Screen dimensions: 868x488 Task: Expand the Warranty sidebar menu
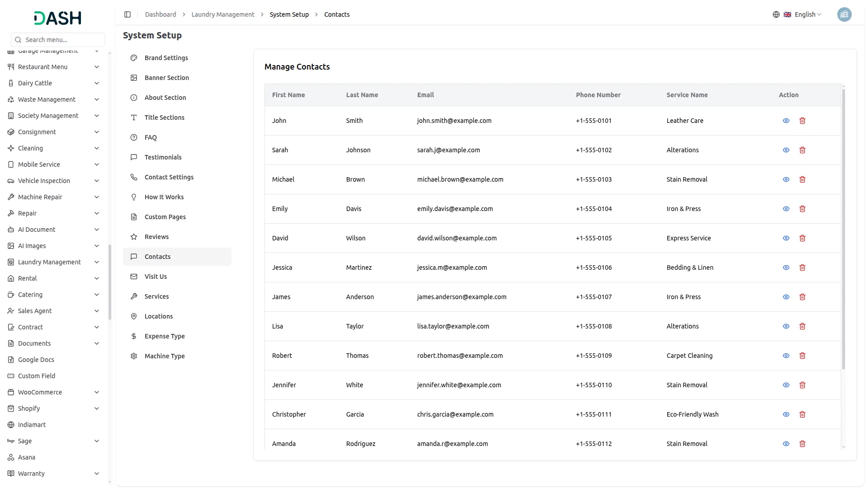[x=53, y=474]
